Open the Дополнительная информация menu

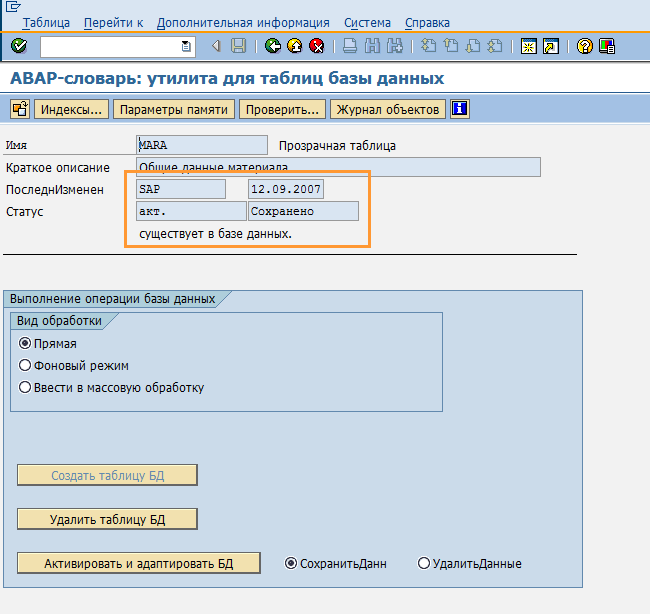243,22
